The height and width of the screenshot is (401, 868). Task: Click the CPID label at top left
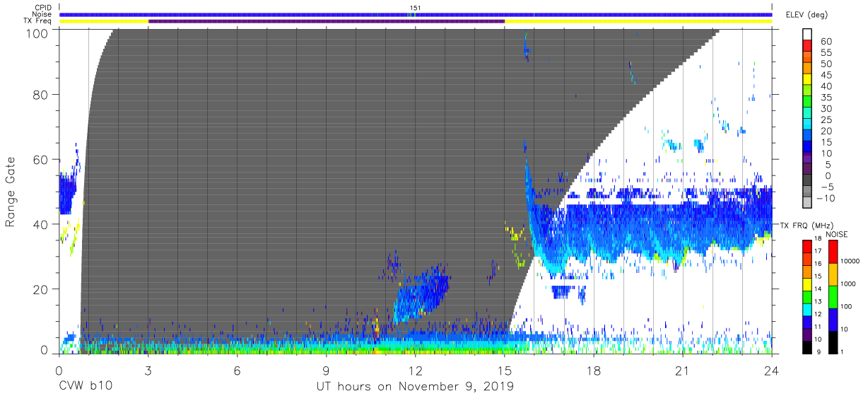tap(42, 8)
